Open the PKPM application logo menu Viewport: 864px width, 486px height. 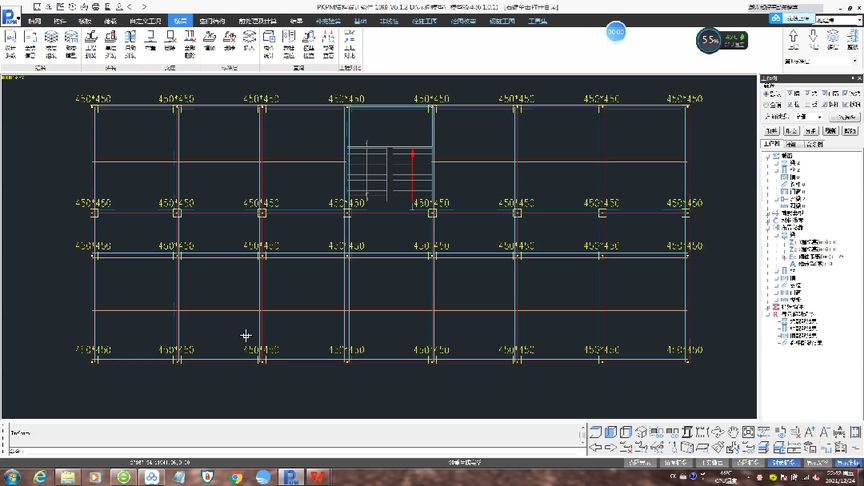[x=10, y=17]
